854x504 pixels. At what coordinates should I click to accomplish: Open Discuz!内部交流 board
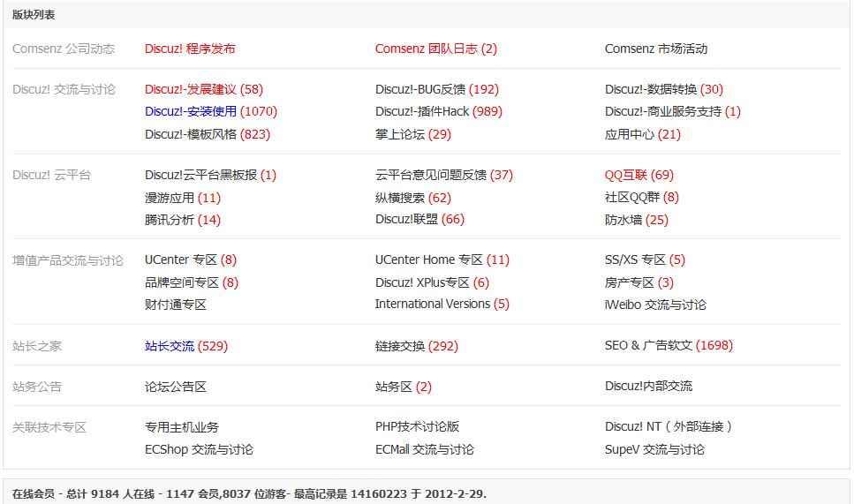[649, 387]
